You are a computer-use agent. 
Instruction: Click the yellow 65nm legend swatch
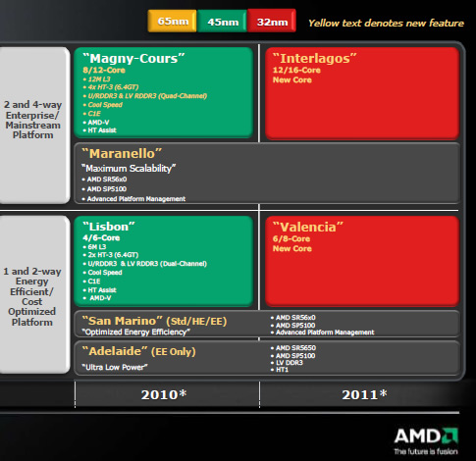pyautogui.click(x=172, y=22)
